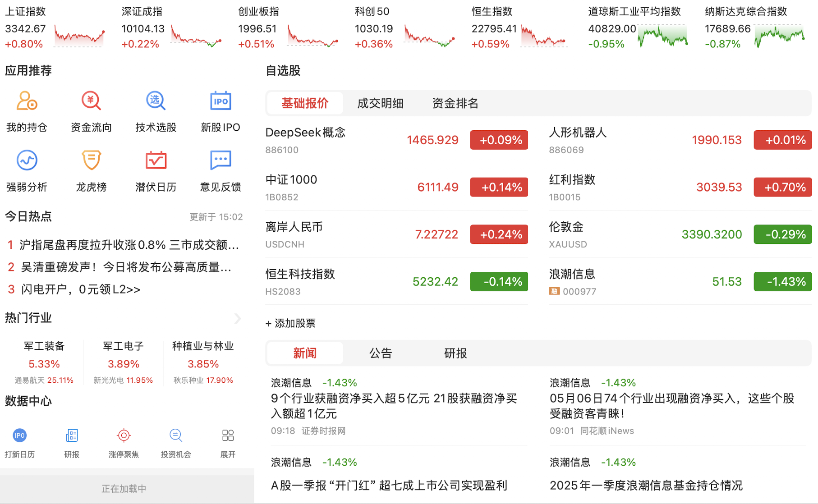Switch to 基础报价 tab
This screenshot has height=504, width=818.
[305, 103]
